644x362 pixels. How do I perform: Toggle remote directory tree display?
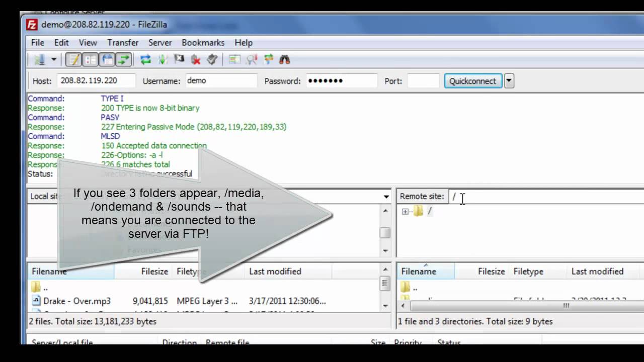[107, 60]
